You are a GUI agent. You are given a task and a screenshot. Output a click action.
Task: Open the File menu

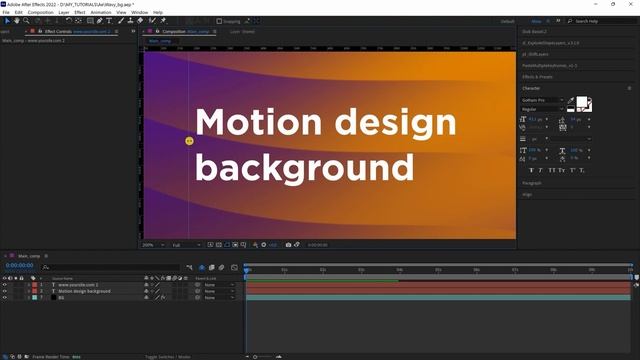tap(6, 13)
